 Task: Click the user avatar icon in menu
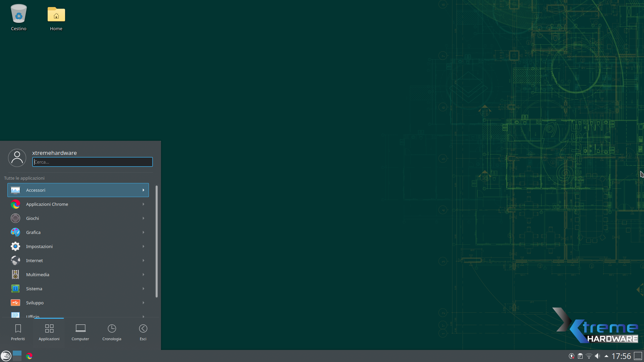coord(17,158)
